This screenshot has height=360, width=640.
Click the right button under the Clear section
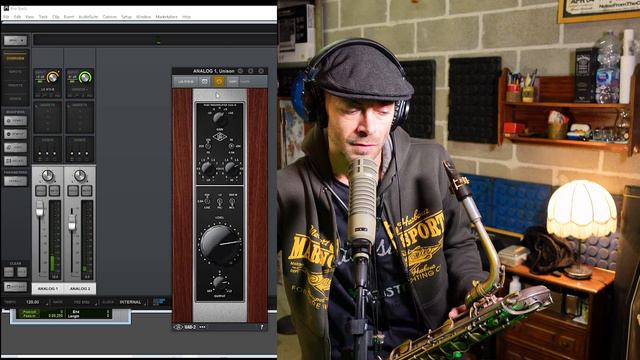tap(22, 272)
